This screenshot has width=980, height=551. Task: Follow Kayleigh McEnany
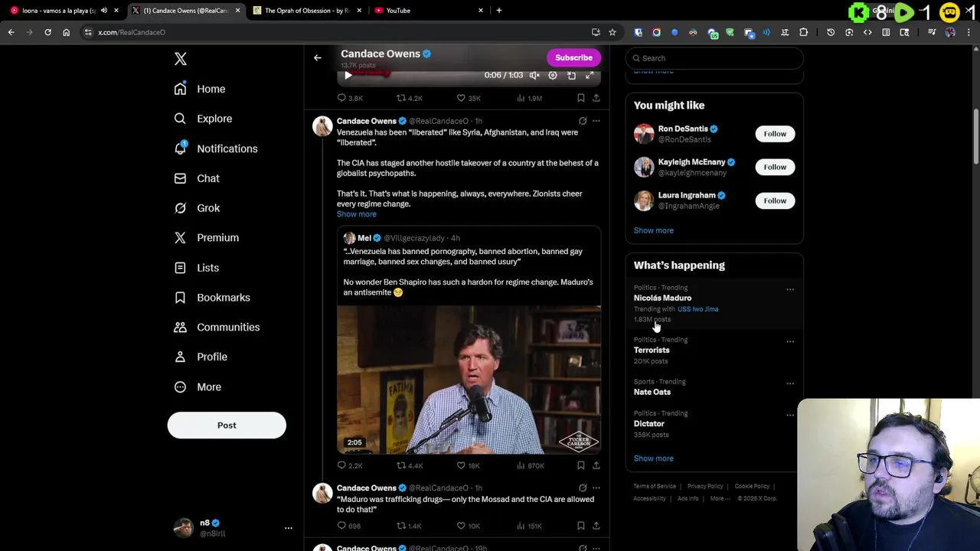775,167
